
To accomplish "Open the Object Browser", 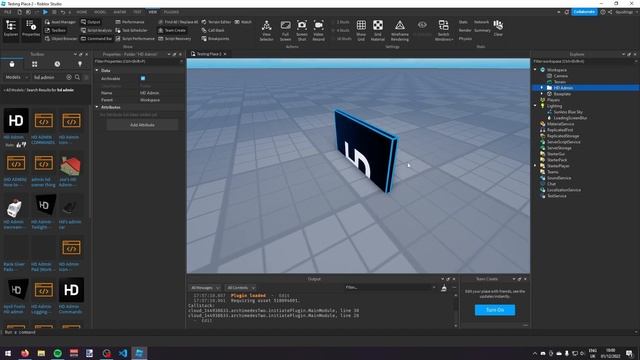I will pos(61,38).
